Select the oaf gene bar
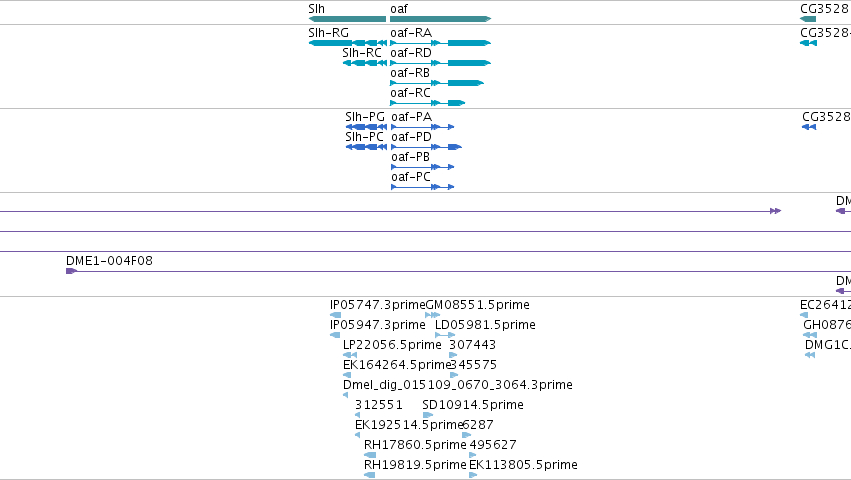Image resolution: width=851 pixels, height=480 pixels. pos(440,19)
